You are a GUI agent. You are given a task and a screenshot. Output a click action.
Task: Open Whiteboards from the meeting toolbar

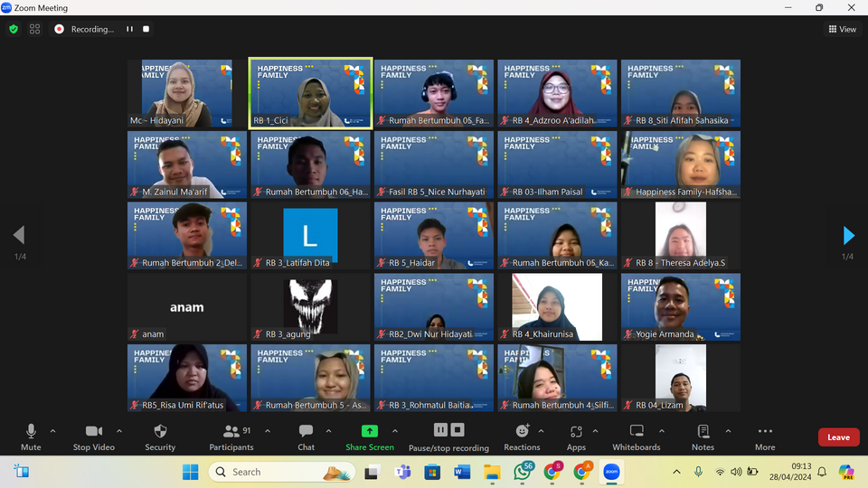pos(637,436)
